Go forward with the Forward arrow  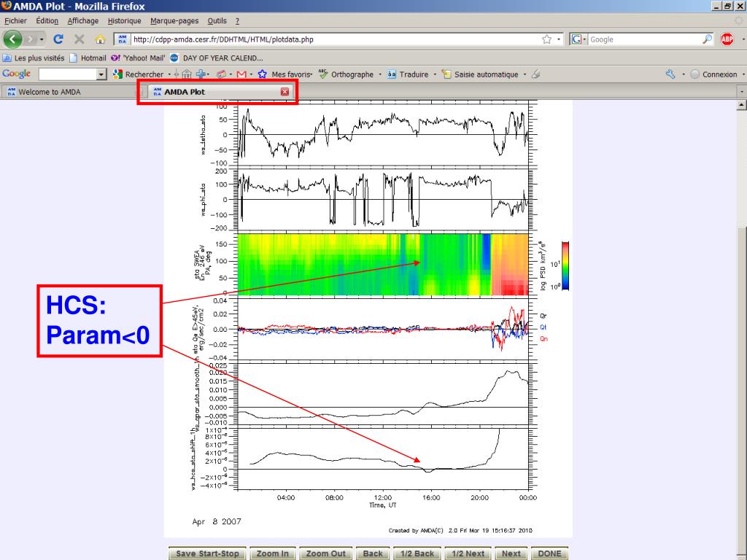tap(30, 39)
